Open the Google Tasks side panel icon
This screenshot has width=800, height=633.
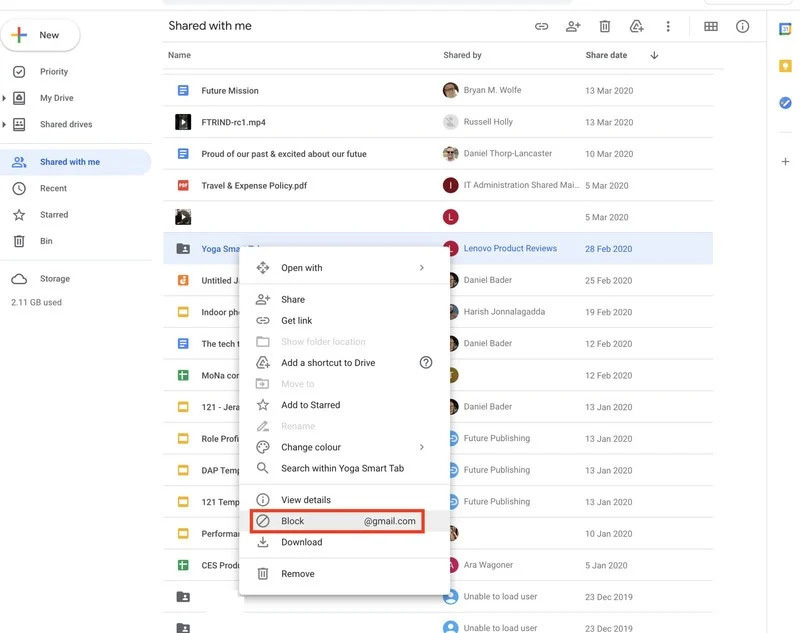pyautogui.click(x=785, y=103)
